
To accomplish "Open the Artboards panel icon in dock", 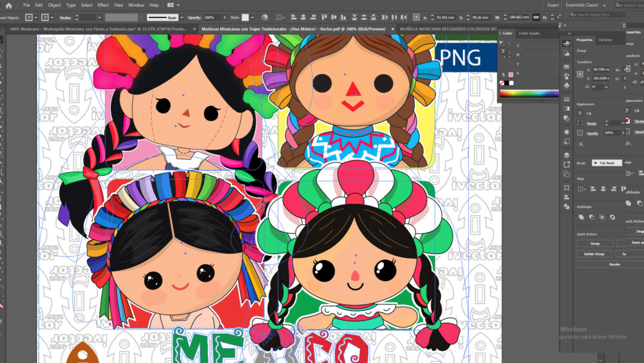I will (x=567, y=174).
